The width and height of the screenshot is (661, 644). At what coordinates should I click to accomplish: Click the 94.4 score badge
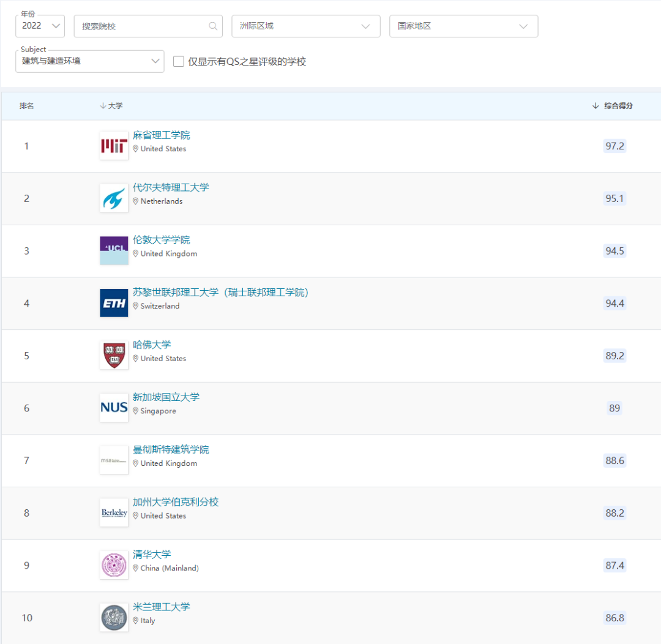(614, 303)
